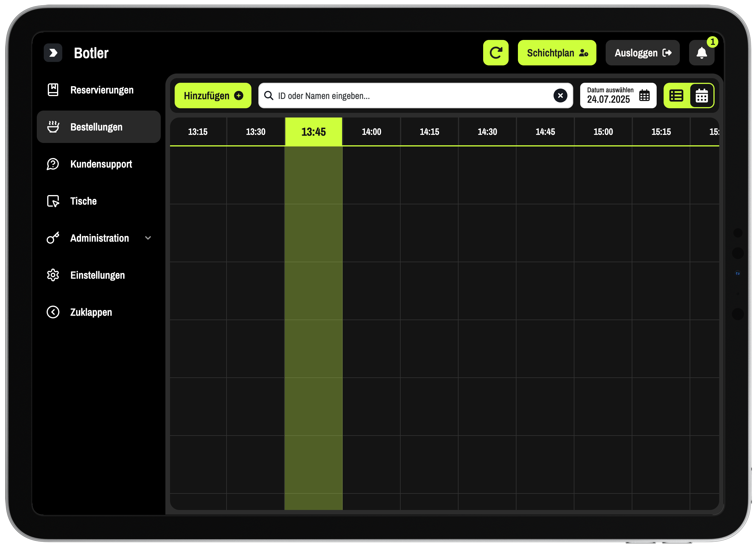Open the Datum auswählen date dropdown
Image resolution: width=756 pixels, height=547 pixels.
pyautogui.click(x=609, y=96)
